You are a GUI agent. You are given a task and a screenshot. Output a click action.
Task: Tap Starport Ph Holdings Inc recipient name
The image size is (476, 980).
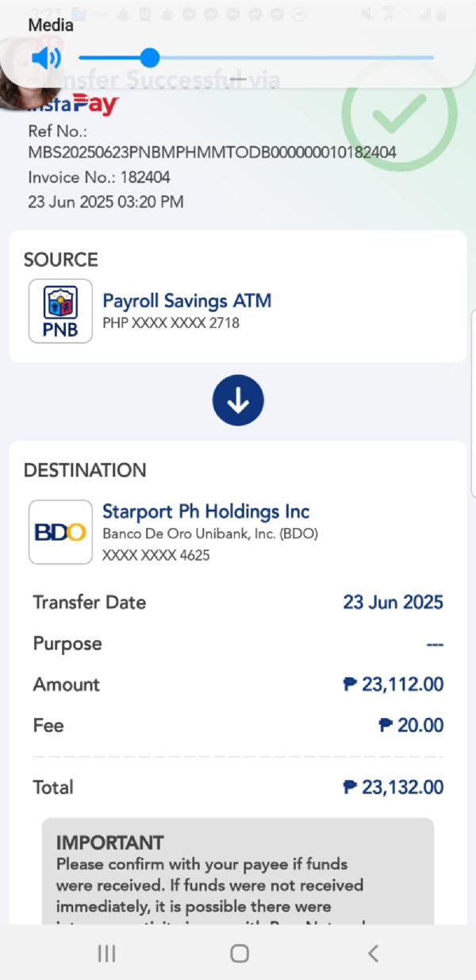pyautogui.click(x=206, y=511)
